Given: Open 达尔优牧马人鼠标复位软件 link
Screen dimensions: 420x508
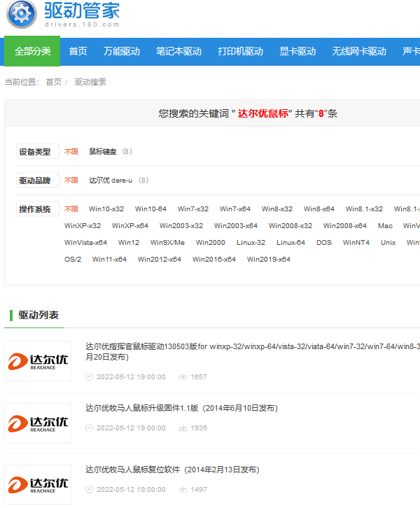Looking at the screenshot, I should 172,470.
